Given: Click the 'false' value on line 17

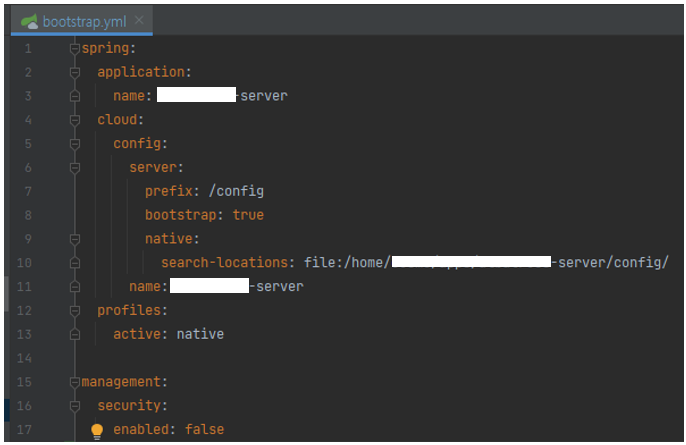Looking at the screenshot, I should [204, 430].
